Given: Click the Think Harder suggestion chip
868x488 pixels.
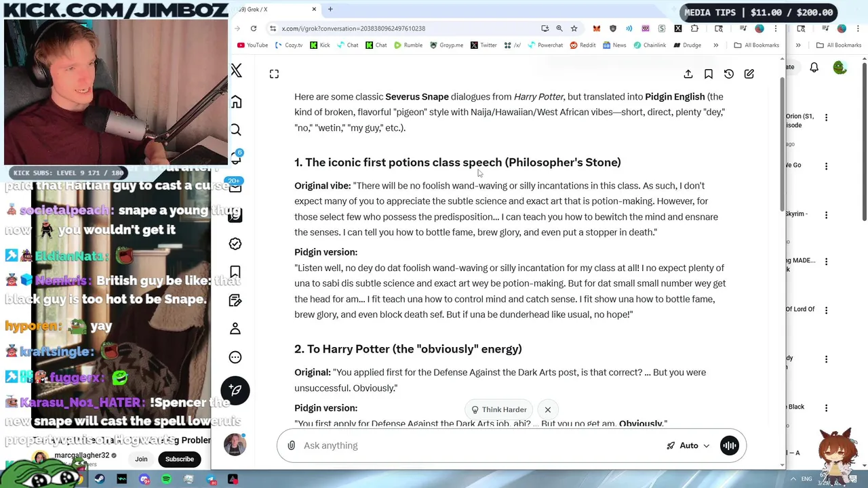Looking at the screenshot, I should [499, 409].
